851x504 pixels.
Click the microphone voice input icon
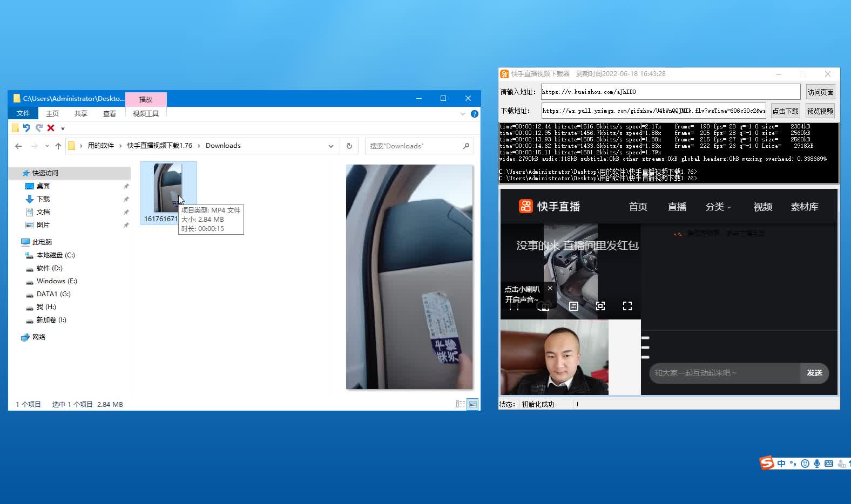pyautogui.click(x=817, y=464)
